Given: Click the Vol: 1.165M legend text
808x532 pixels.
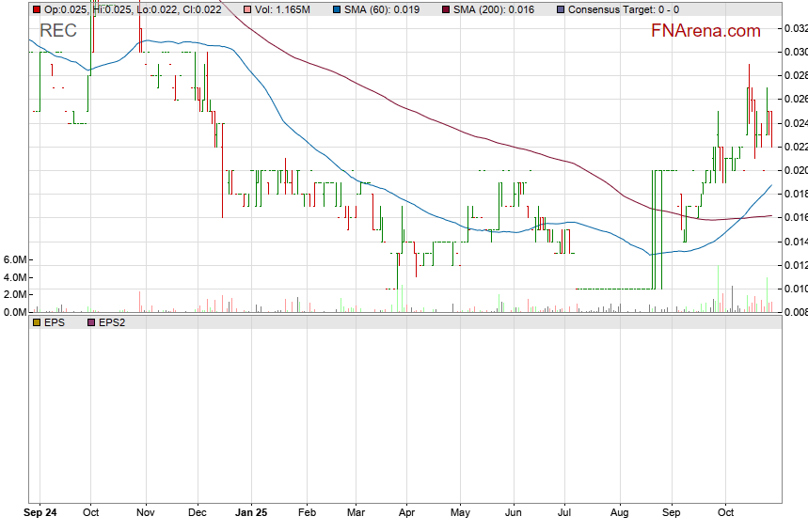Looking at the screenshot, I should point(283,9).
